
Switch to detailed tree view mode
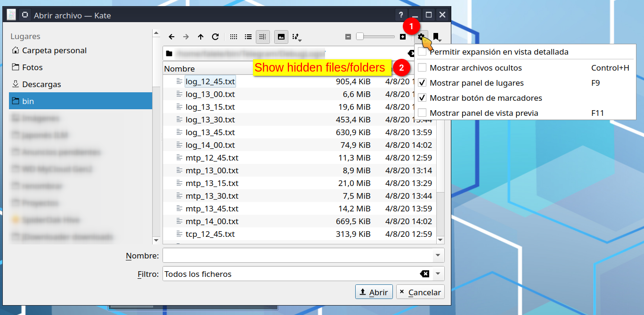point(263,37)
